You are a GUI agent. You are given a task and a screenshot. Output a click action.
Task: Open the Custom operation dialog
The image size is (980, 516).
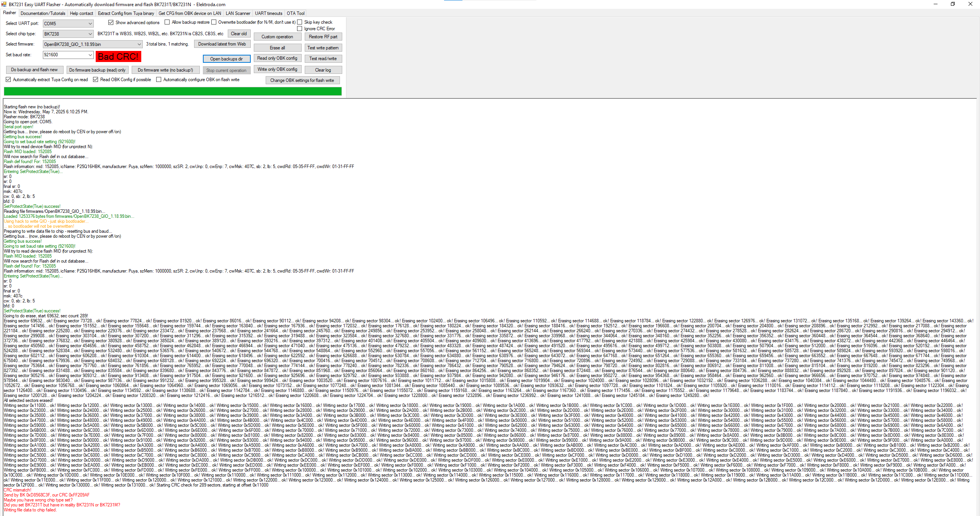[277, 37]
